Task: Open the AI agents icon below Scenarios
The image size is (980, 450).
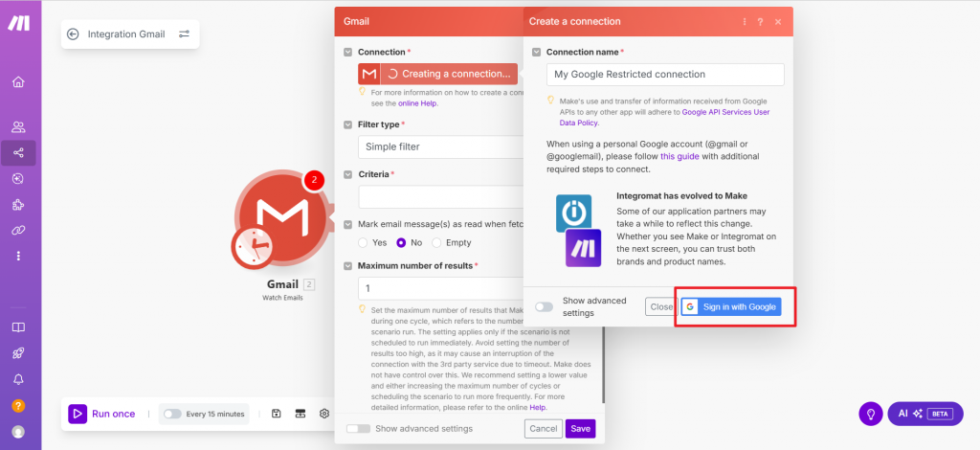Action: pos(18,179)
